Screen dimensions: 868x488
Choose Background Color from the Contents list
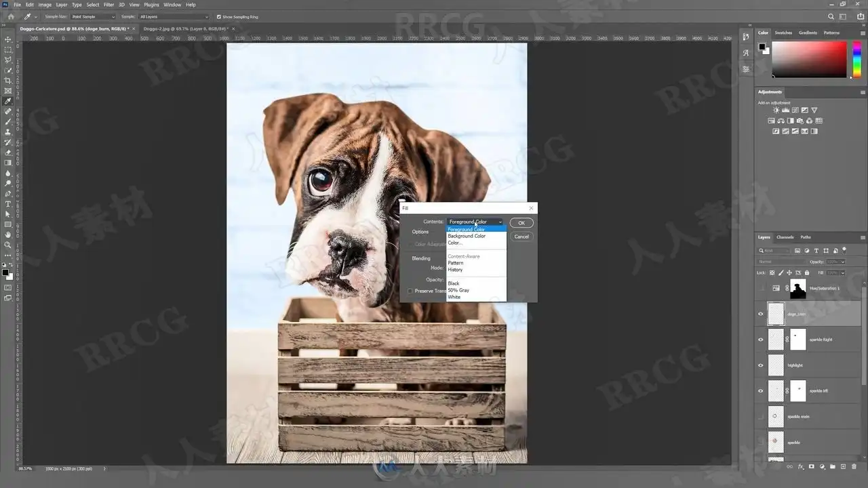[476, 236]
